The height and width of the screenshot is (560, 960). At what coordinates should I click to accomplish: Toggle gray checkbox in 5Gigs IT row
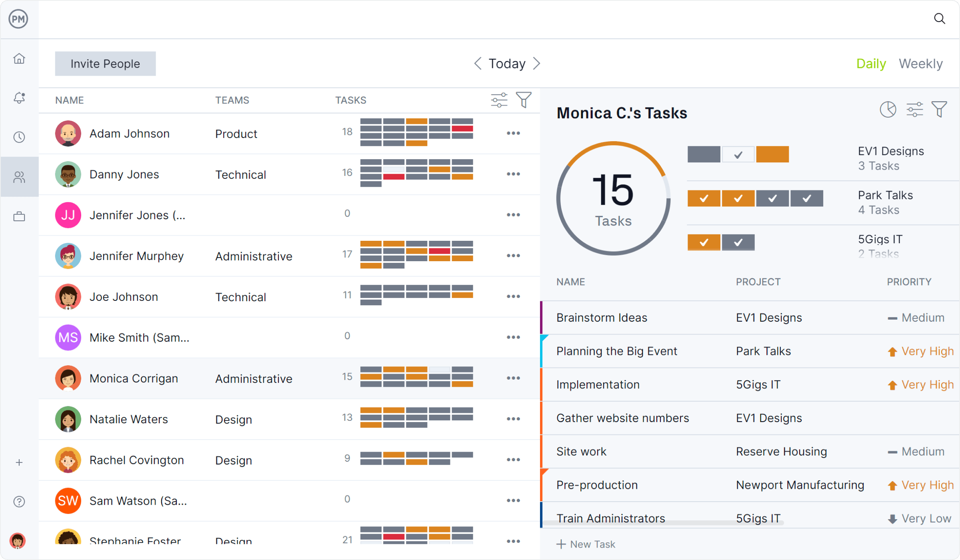click(738, 242)
